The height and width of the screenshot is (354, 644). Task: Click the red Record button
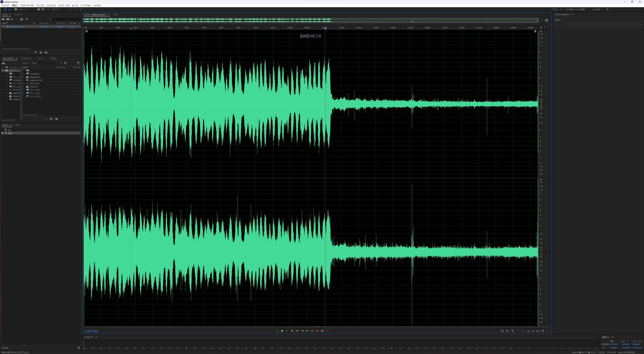(x=317, y=331)
